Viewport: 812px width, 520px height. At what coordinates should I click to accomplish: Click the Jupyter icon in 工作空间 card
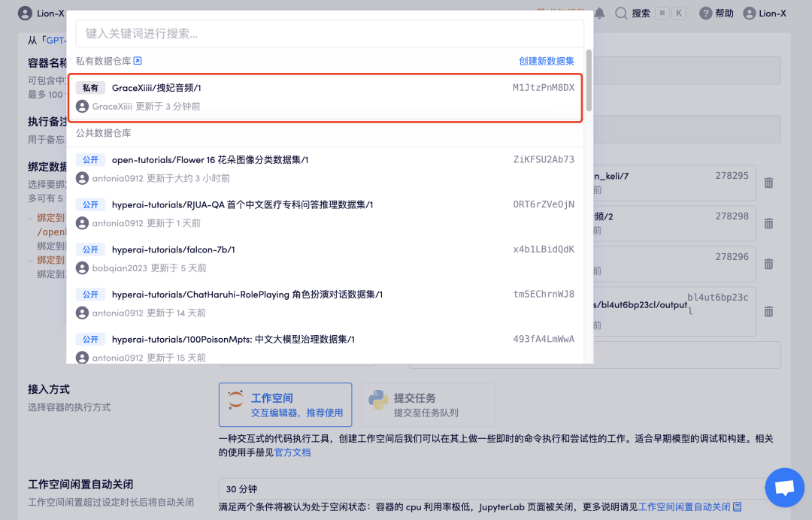pyautogui.click(x=235, y=400)
